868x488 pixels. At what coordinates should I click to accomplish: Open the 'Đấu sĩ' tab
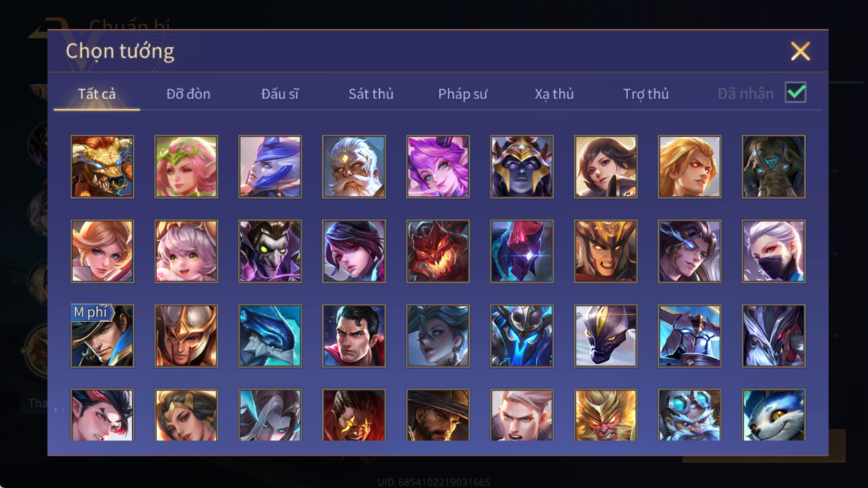[x=280, y=94]
